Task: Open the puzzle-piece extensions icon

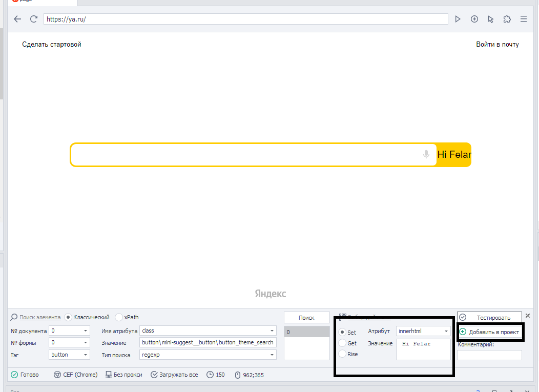Action: tap(507, 19)
